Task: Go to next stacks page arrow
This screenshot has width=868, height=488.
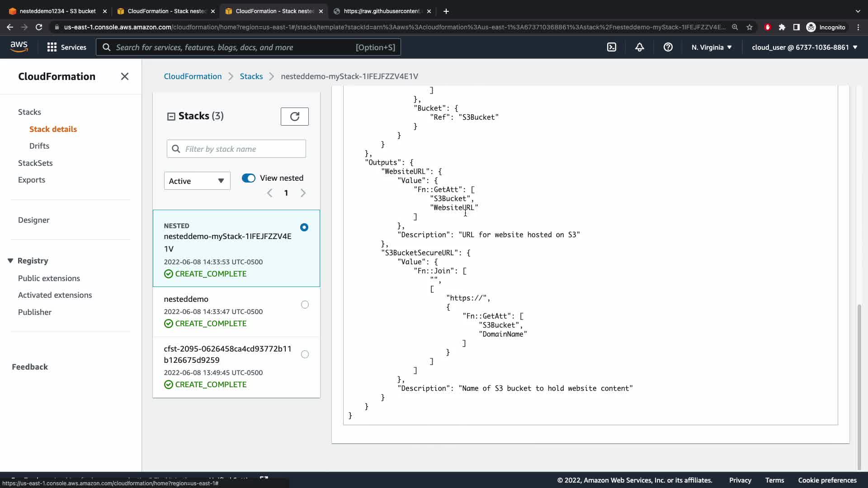Action: click(303, 193)
